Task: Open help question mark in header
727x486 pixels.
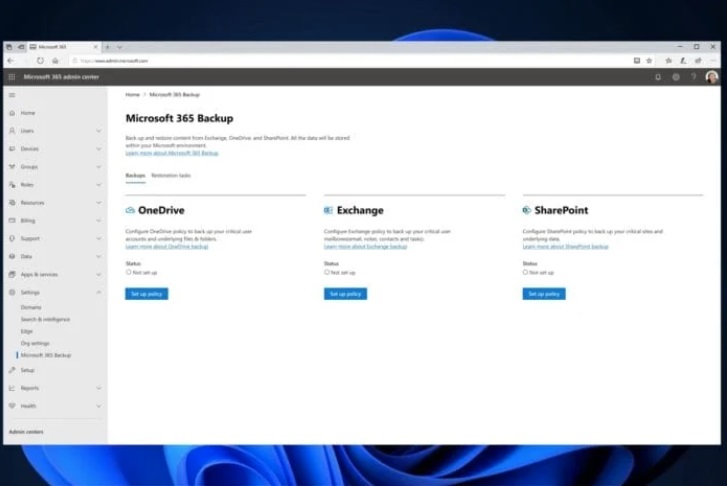Action: click(x=694, y=77)
